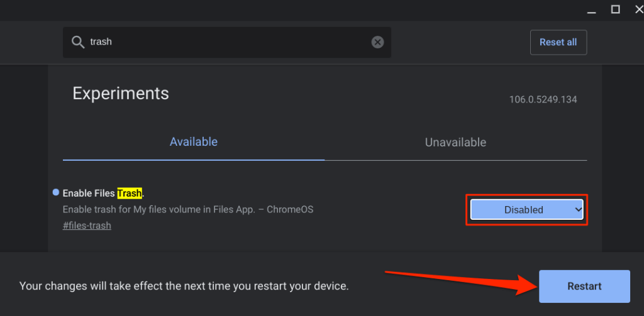Restart the device with Restart button
This screenshot has width=644, height=316.
click(x=584, y=286)
